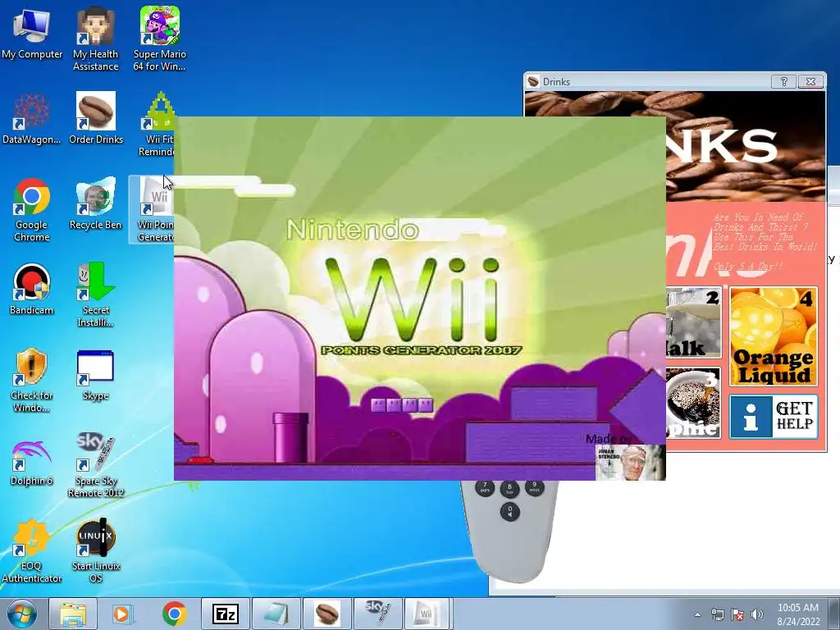Close the Drinks window
The width and height of the screenshot is (840, 630).
[810, 81]
